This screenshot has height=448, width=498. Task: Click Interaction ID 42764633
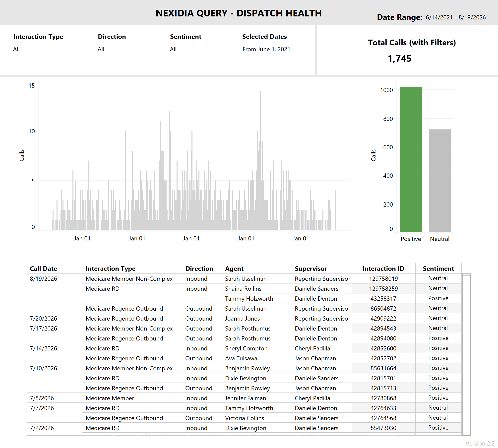383,408
